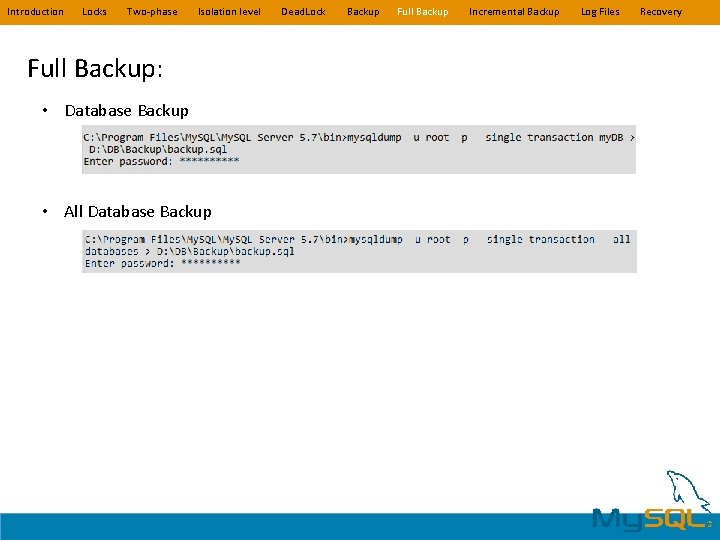Click the all databases mysqldump command screenshot
This screenshot has width=720, height=540.
point(359,252)
